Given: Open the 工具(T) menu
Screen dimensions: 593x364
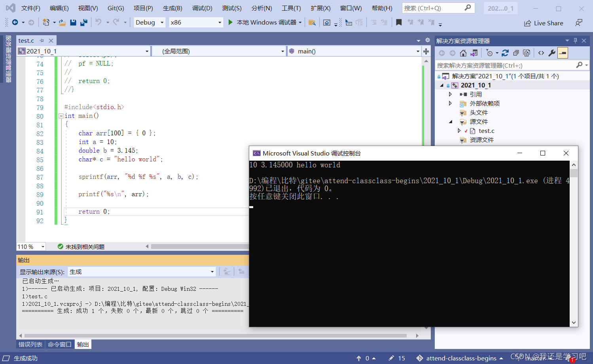Looking at the screenshot, I should tap(291, 8).
